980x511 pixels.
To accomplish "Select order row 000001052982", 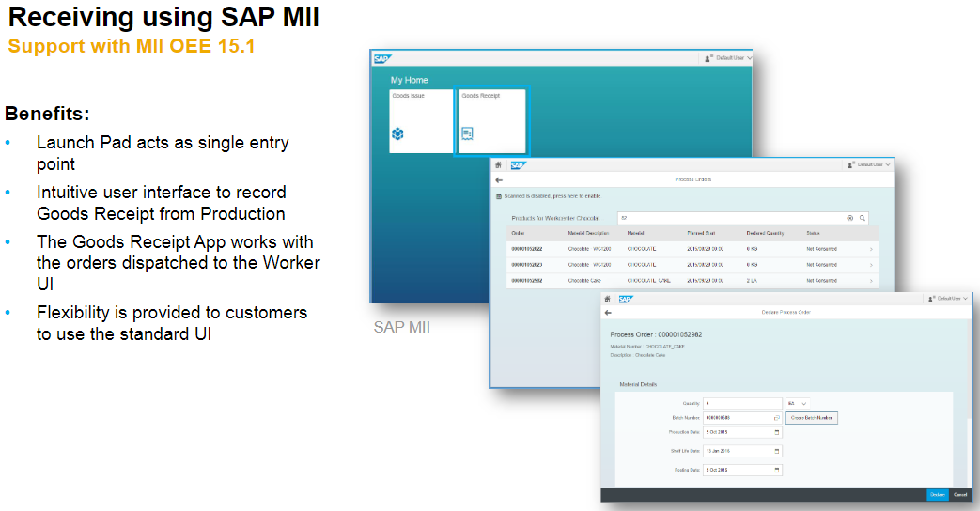I will [x=692, y=281].
